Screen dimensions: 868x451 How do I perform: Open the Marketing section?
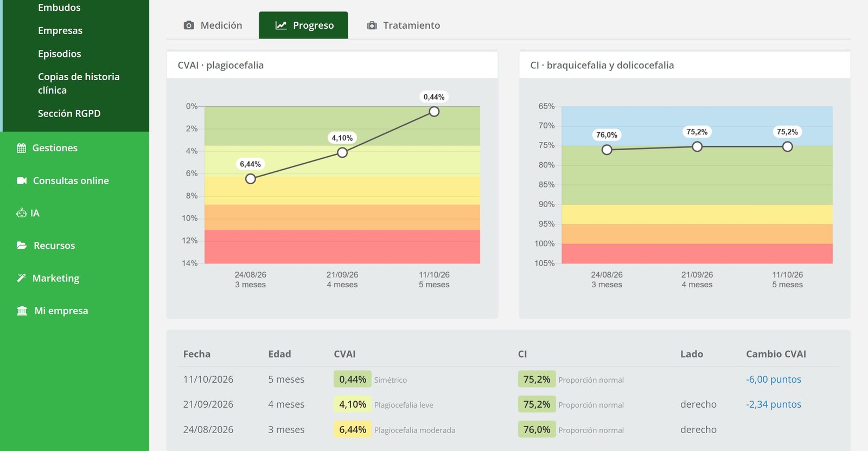(x=56, y=278)
